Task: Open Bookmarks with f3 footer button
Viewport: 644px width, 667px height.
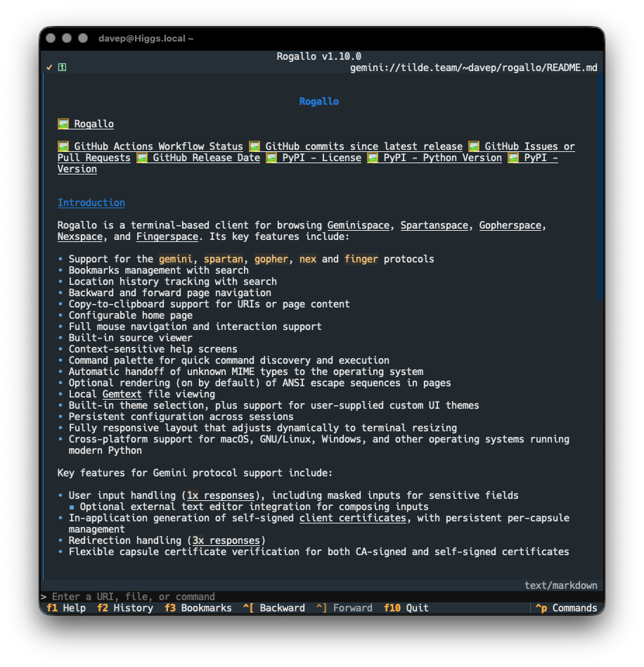Action: point(198,608)
